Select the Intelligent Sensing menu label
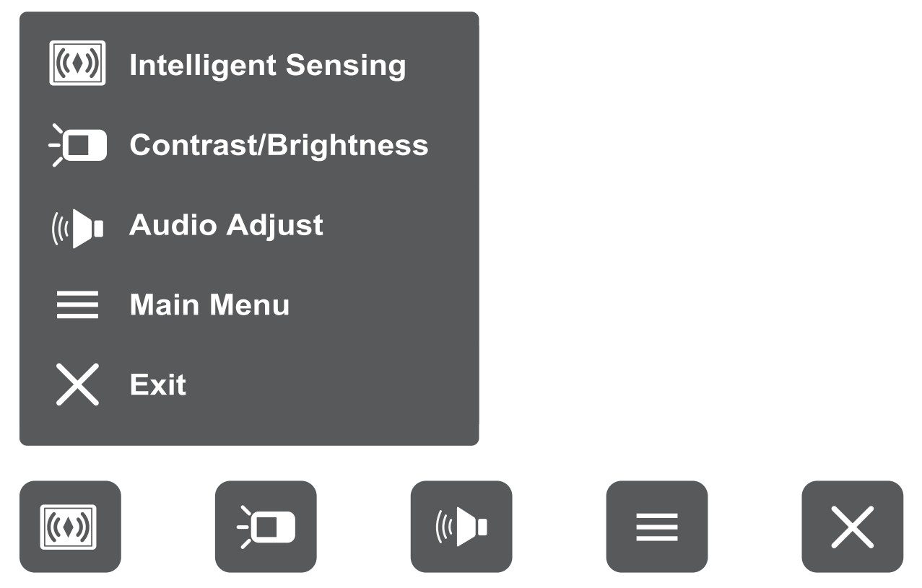Image resolution: width=922 pixels, height=588 pixels. tap(267, 65)
